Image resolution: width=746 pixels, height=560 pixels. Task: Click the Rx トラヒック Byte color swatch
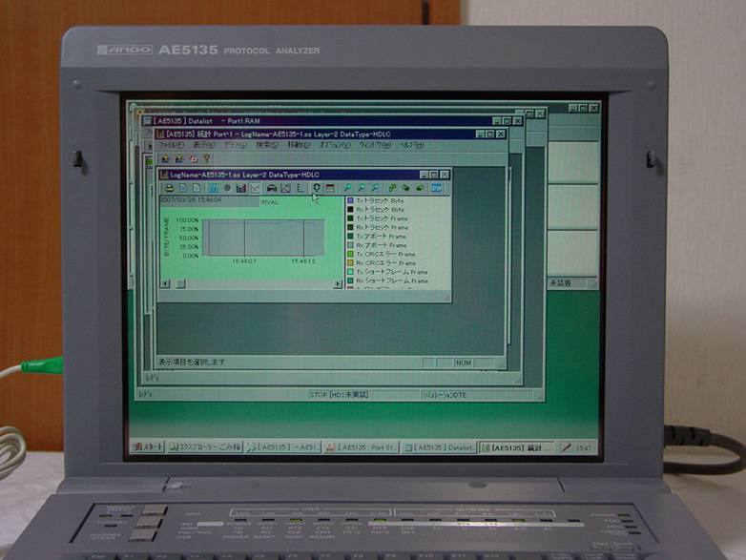click(350, 209)
